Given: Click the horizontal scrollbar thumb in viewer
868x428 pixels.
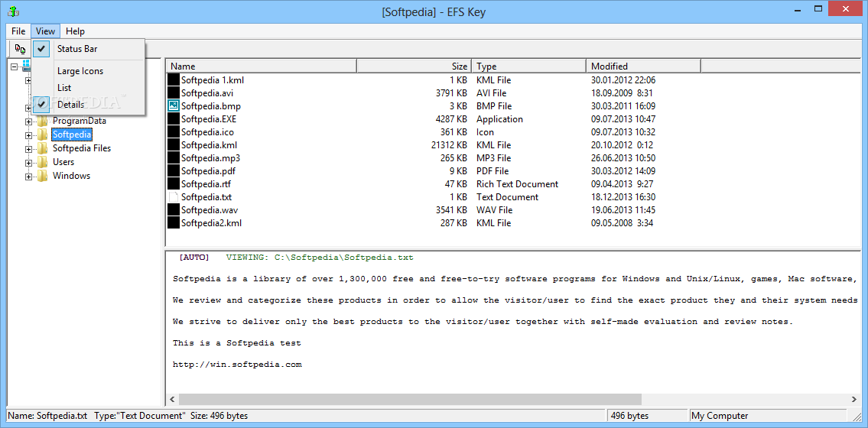Looking at the screenshot, I should (410, 399).
